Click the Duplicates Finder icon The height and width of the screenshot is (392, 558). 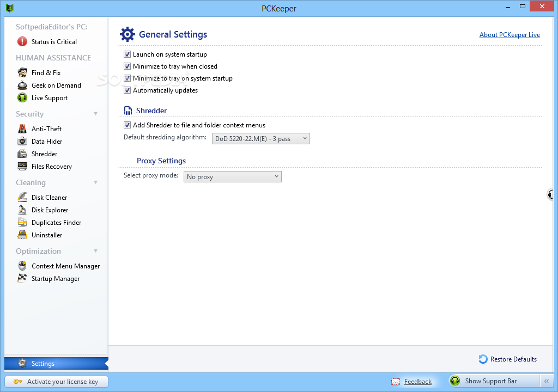click(22, 222)
